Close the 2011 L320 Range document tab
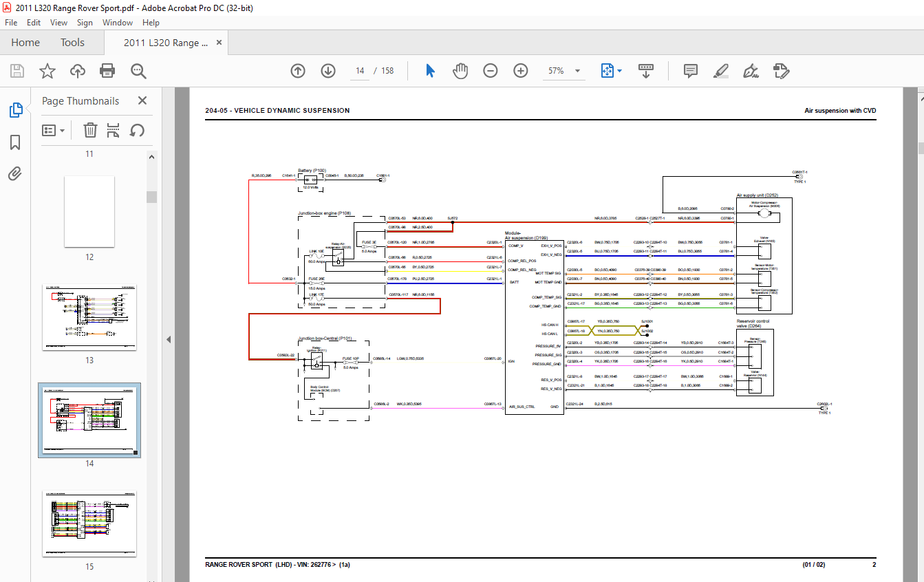Image resolution: width=924 pixels, height=582 pixels. pyautogui.click(x=219, y=43)
